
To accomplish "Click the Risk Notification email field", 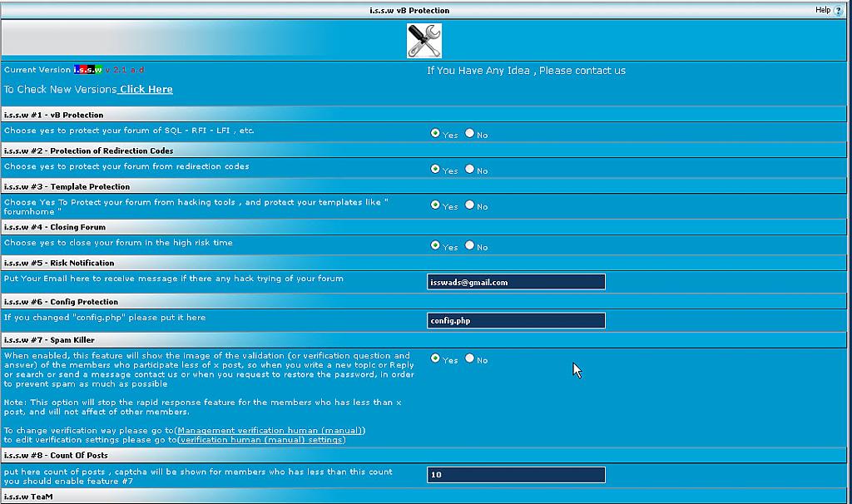I will click(516, 282).
